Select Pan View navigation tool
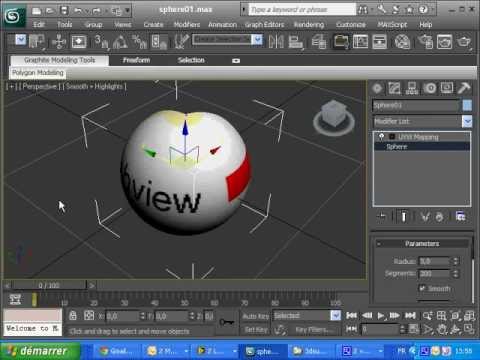The height and width of the screenshot is (360, 480). tap(442, 329)
